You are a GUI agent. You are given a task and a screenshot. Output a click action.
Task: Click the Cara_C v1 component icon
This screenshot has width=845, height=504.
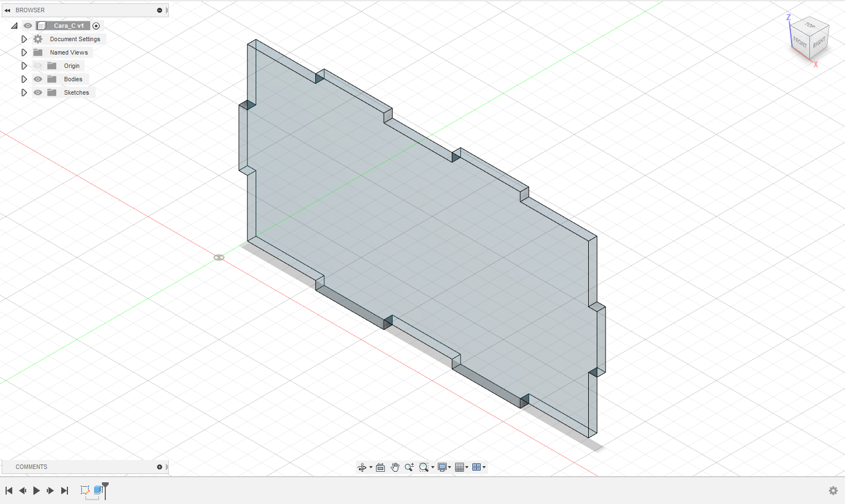pos(41,26)
